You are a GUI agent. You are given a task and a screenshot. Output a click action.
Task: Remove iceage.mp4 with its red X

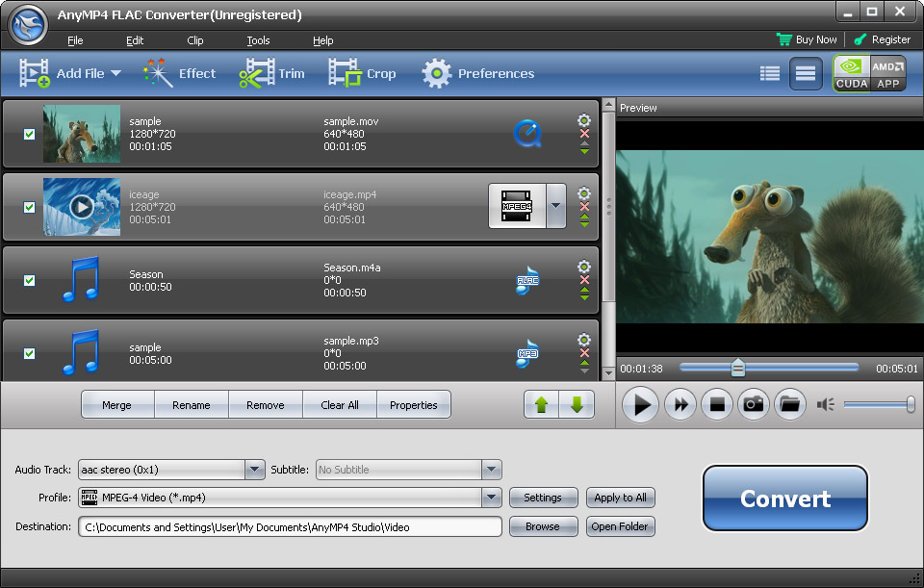click(584, 207)
